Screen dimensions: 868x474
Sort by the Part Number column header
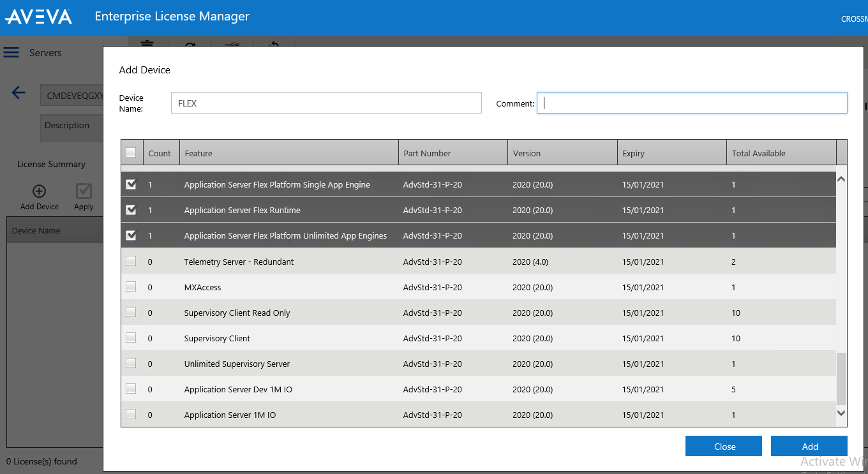[x=453, y=153]
